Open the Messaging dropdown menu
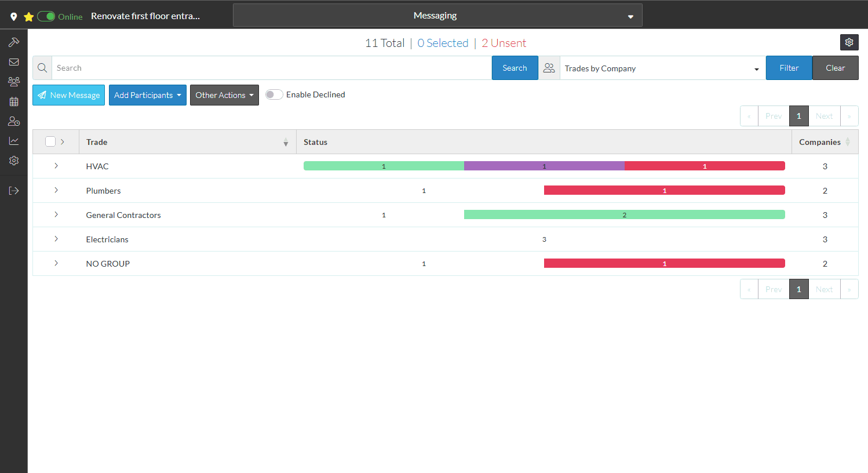868x473 pixels. point(437,16)
